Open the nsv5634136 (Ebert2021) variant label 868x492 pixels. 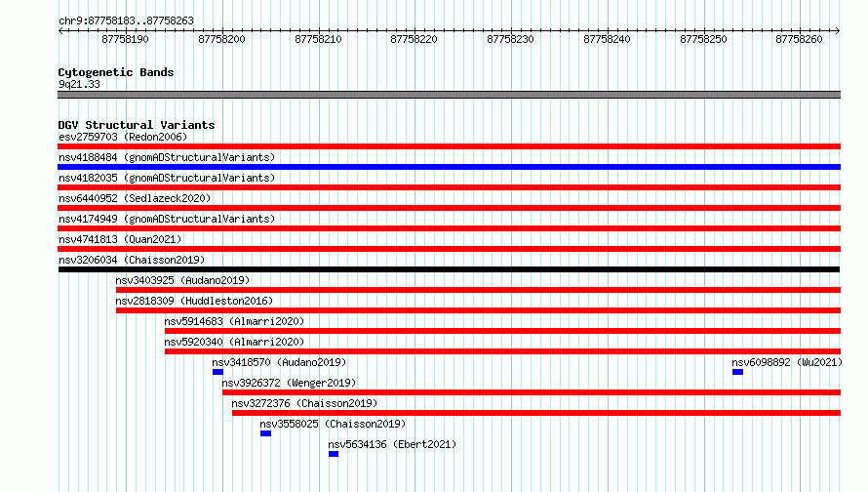[x=392, y=444]
